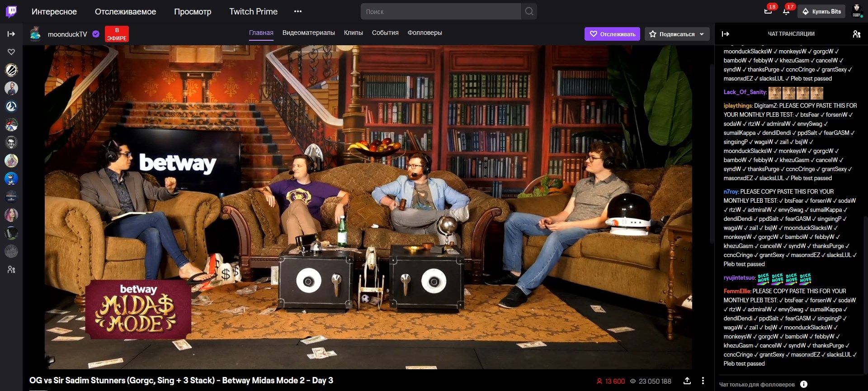The height and width of the screenshot is (391, 868).
Task: Click the Купить Bits button
Action: tap(821, 11)
